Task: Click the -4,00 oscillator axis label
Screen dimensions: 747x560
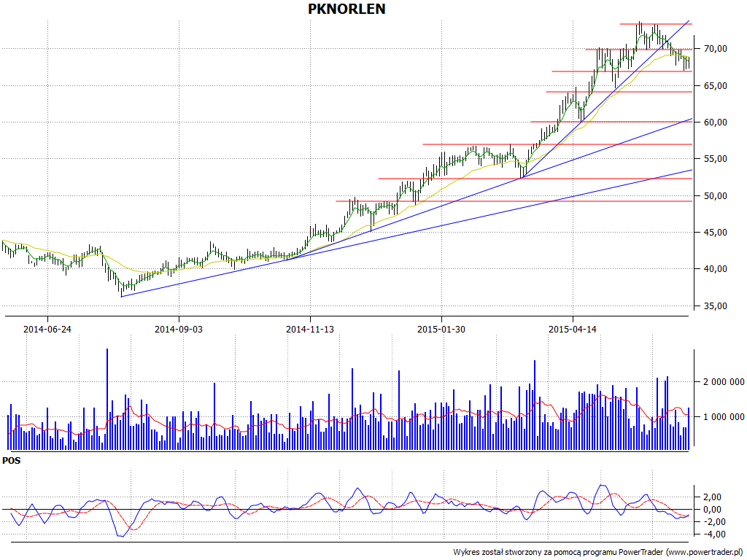Action: pyautogui.click(x=713, y=534)
